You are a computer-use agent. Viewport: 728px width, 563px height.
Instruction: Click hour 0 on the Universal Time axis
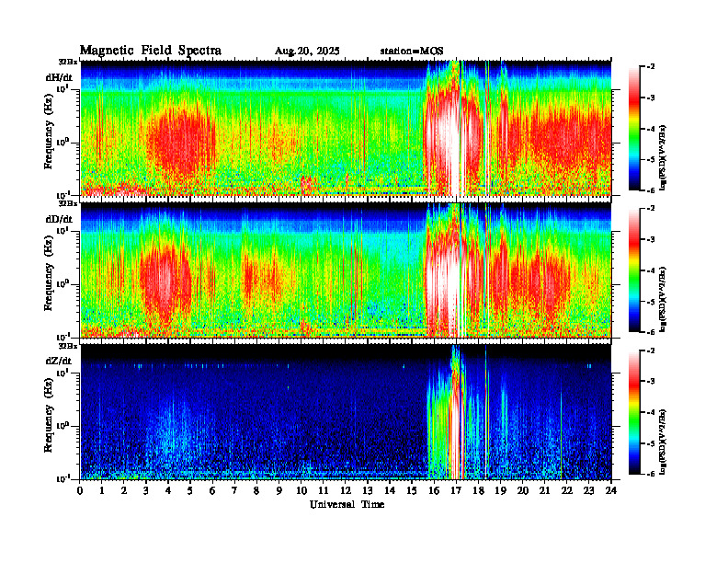(80, 491)
